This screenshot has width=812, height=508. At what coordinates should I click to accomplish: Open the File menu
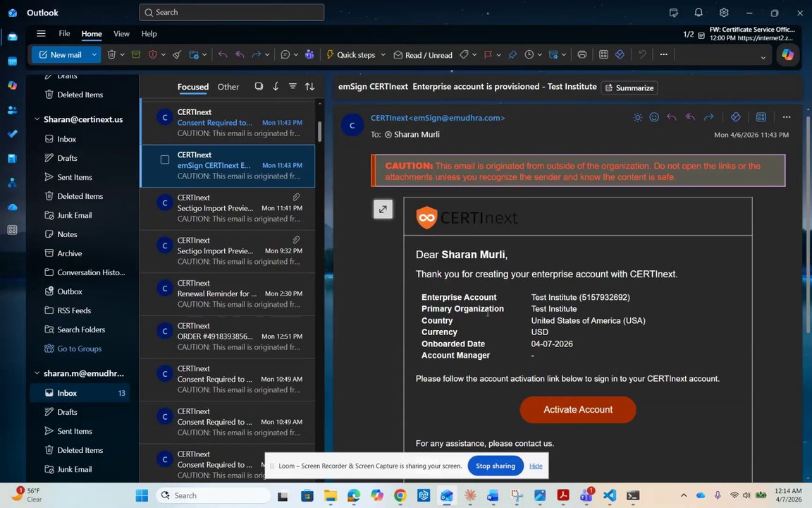click(x=64, y=33)
